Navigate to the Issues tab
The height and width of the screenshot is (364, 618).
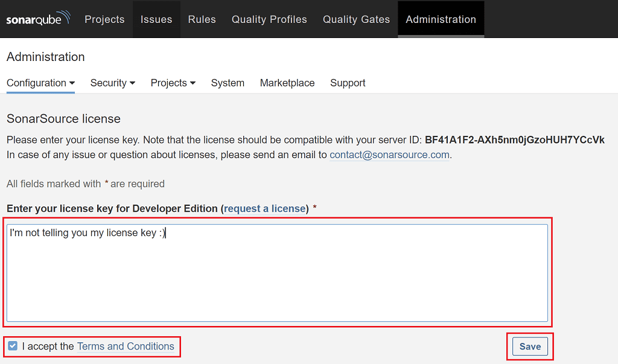pos(156,19)
